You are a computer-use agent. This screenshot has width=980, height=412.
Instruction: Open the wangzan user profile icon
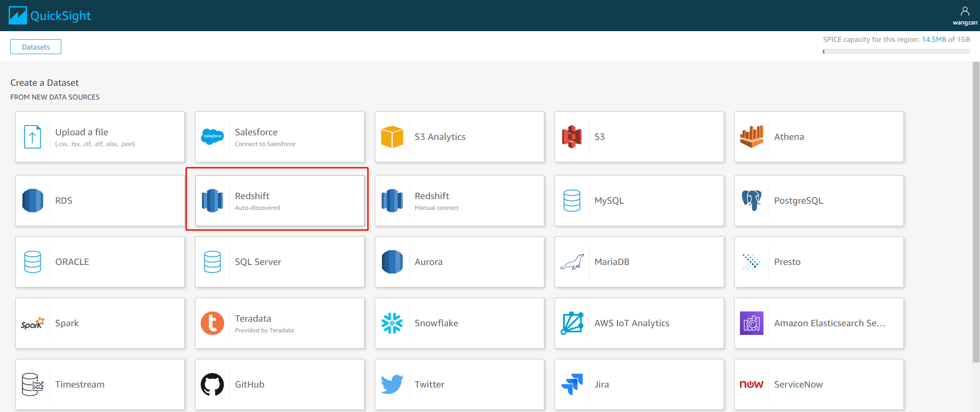[965, 11]
